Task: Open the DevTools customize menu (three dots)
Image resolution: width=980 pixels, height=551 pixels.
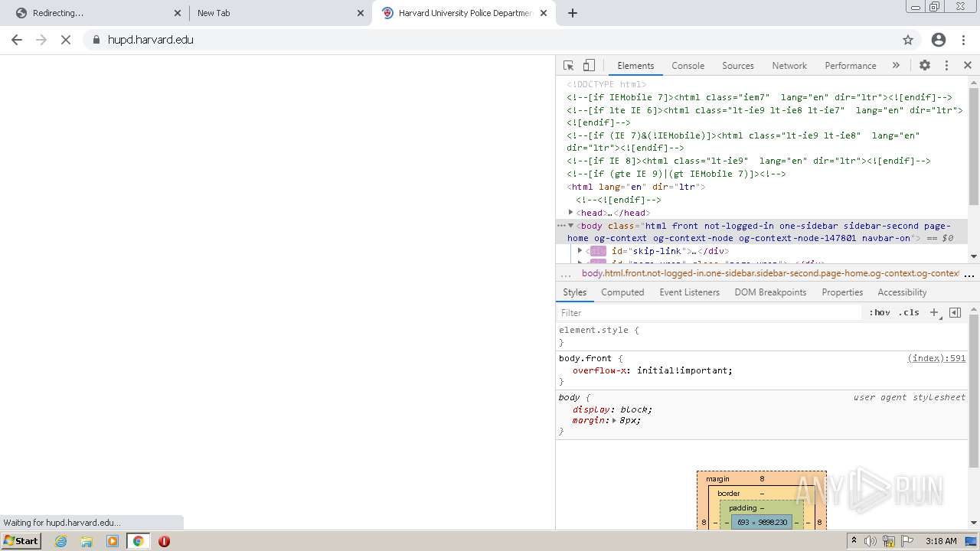Action: 946,66
